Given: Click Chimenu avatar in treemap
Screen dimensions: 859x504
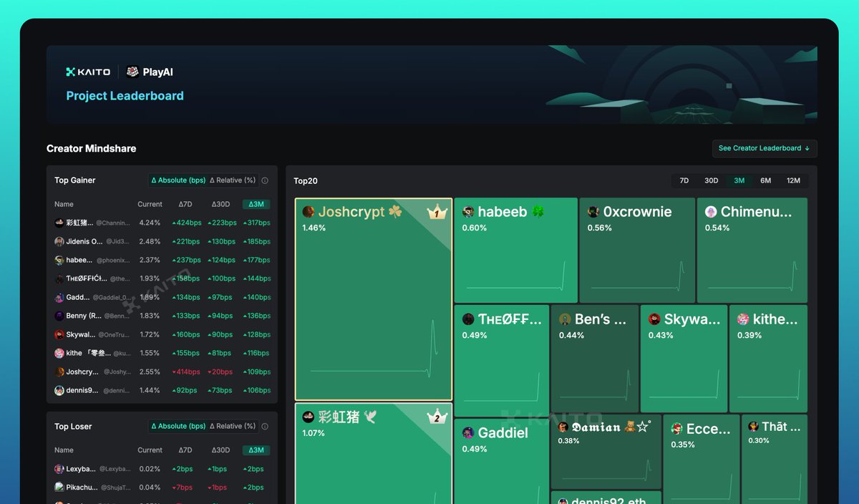Looking at the screenshot, I should [711, 212].
